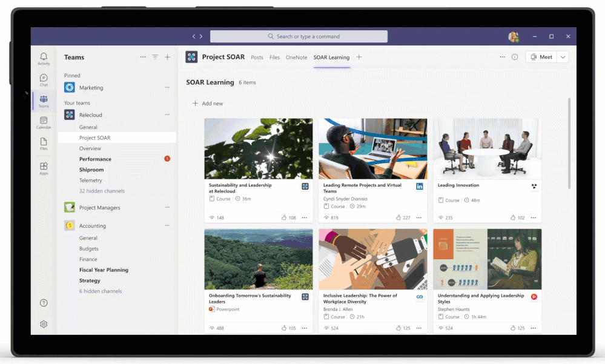Go forward with the right arrow
The height and width of the screenshot is (364, 605).
[201, 36]
